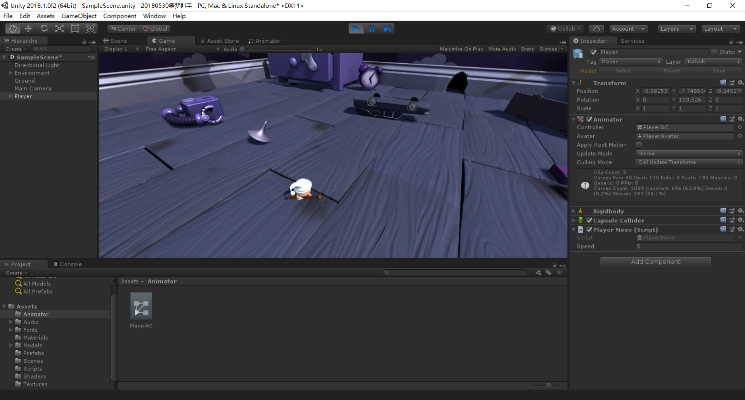Click the Pause button
This screenshot has height=400, width=745.
372,28
